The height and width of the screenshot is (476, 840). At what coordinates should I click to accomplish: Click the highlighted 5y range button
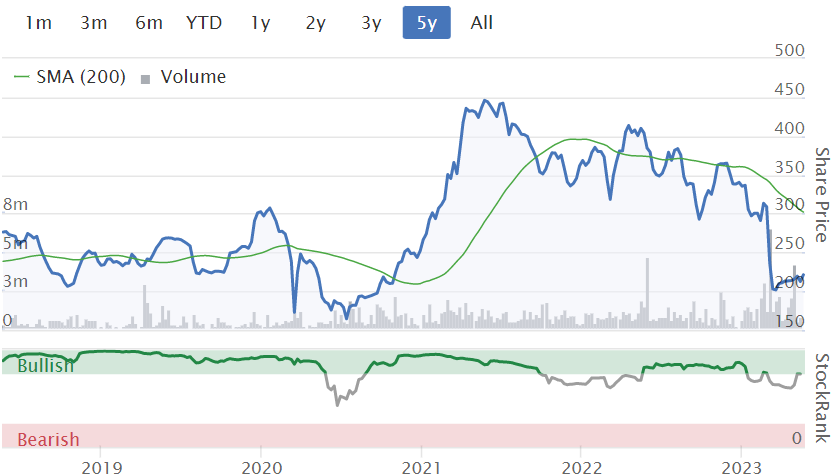426,22
